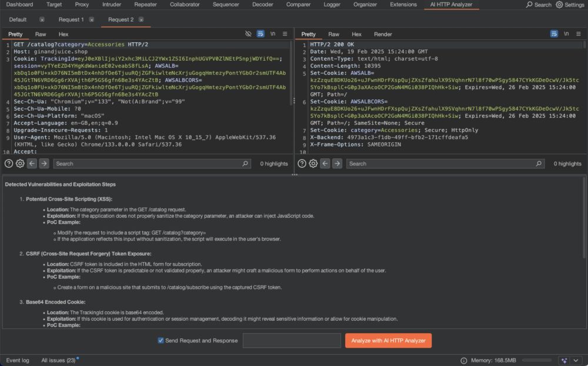Switch to the Target tab
The image size is (588, 366).
[x=54, y=5]
